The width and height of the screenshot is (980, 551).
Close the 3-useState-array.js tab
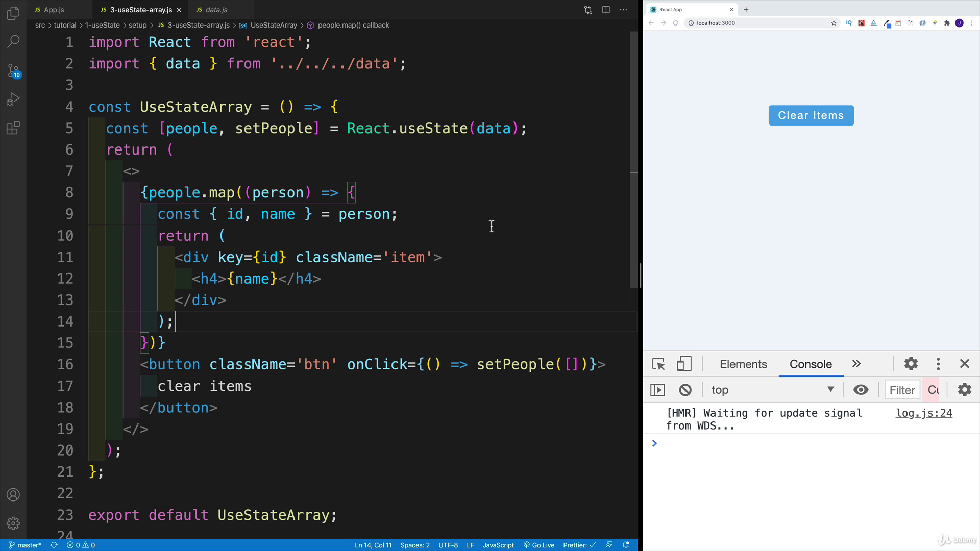179,10
